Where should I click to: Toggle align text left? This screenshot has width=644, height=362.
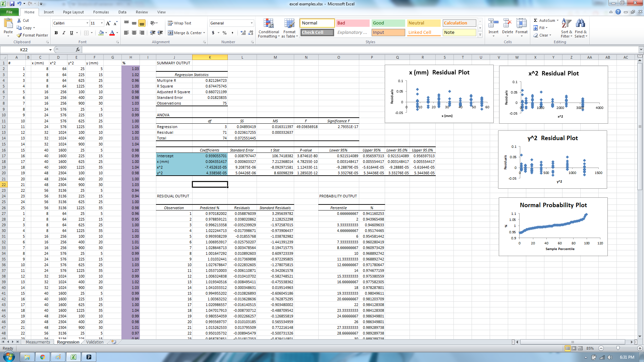click(x=126, y=33)
